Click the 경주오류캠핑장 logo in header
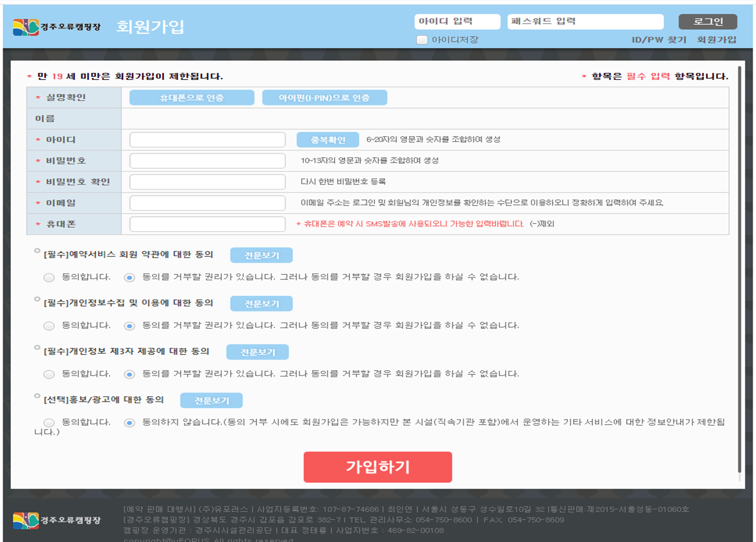Screen dimensions: 756x542 (56, 27)
